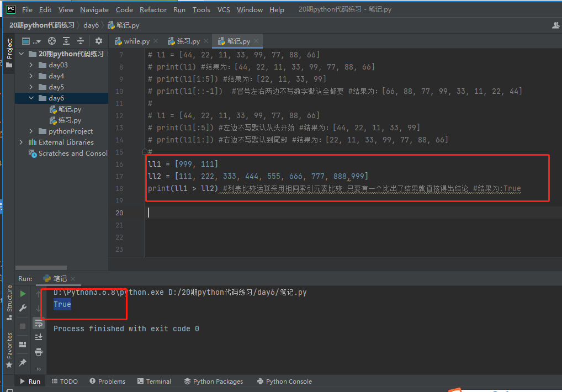Click the wrench run configuration icon
This screenshot has width=562, height=392.
pyautogui.click(x=23, y=308)
